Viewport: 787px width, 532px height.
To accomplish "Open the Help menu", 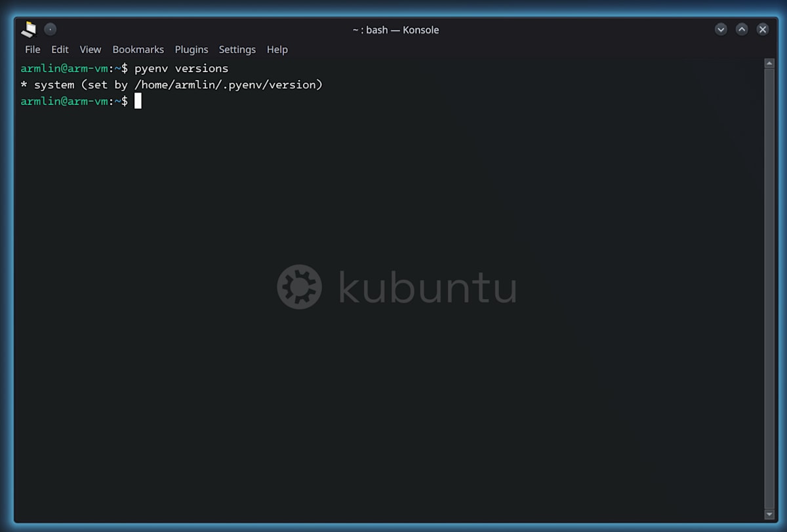I will [277, 50].
